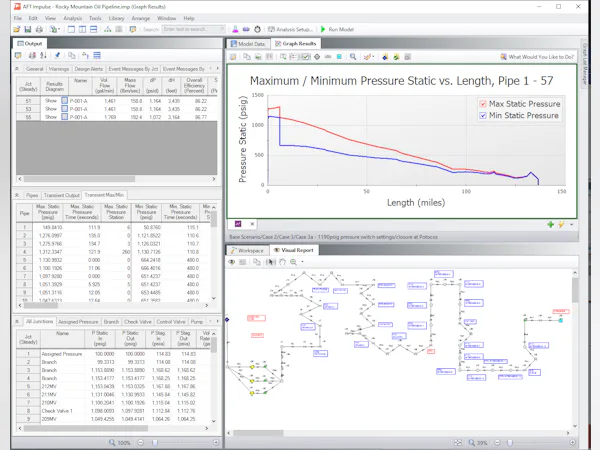This screenshot has height=450, width=600.
Task: Print using the printer icon in main toolbar
Action: [x=39, y=29]
